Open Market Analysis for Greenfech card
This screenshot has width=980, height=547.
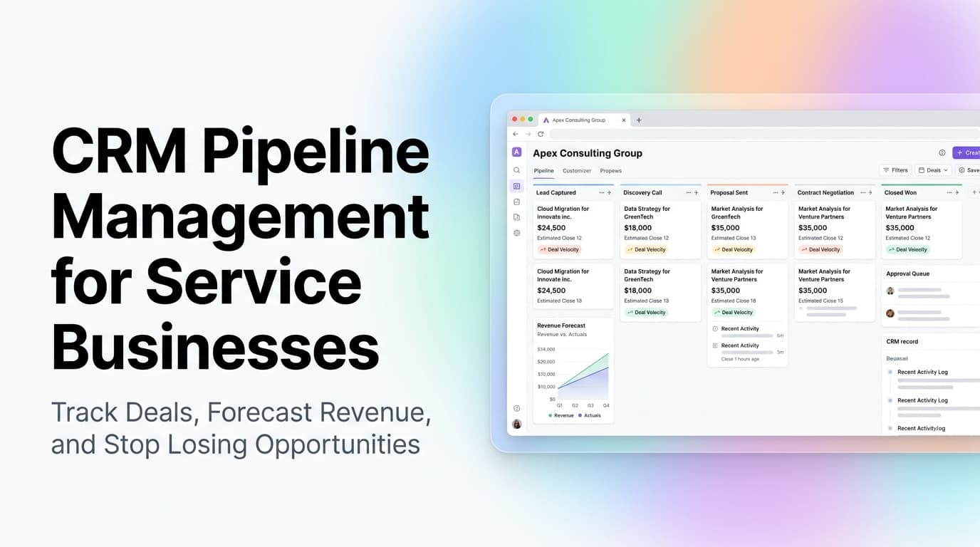click(748, 229)
